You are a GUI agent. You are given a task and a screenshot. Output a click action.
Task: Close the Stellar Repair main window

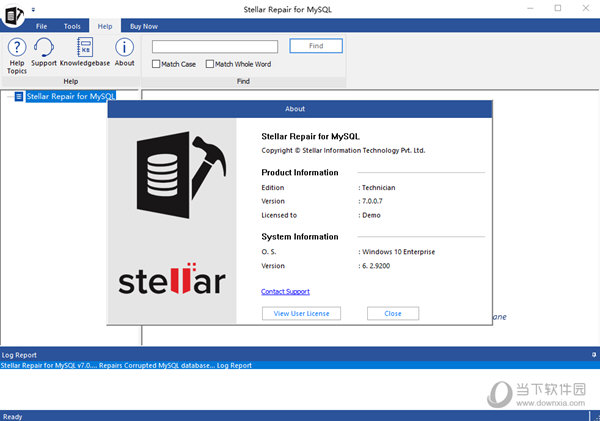[x=585, y=8]
